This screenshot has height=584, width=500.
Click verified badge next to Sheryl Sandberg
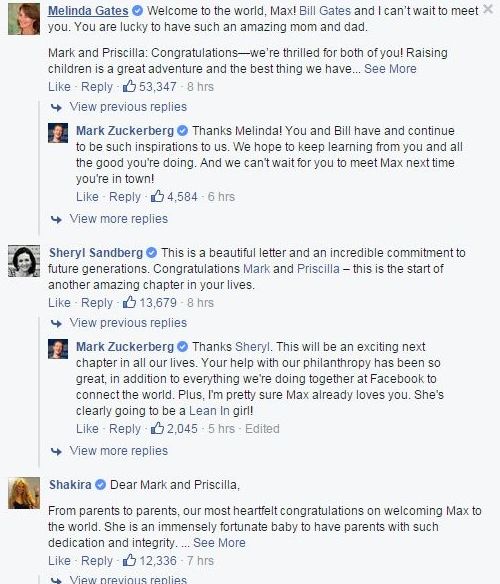(151, 253)
